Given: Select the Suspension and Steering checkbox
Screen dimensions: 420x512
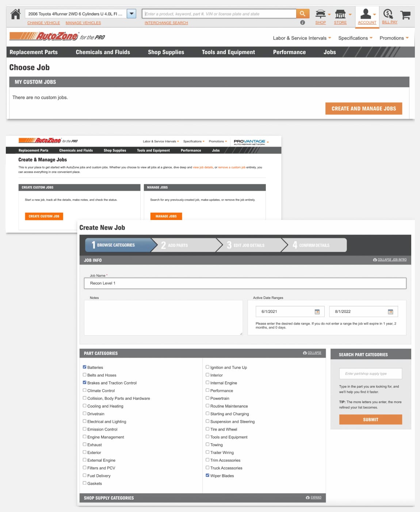Looking at the screenshot, I should point(207,421).
